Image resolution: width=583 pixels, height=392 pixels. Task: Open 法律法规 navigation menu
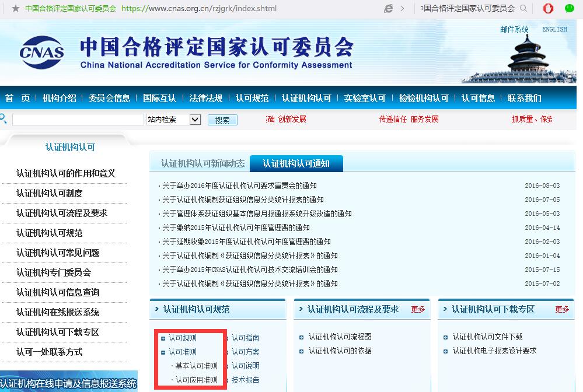[x=206, y=98]
